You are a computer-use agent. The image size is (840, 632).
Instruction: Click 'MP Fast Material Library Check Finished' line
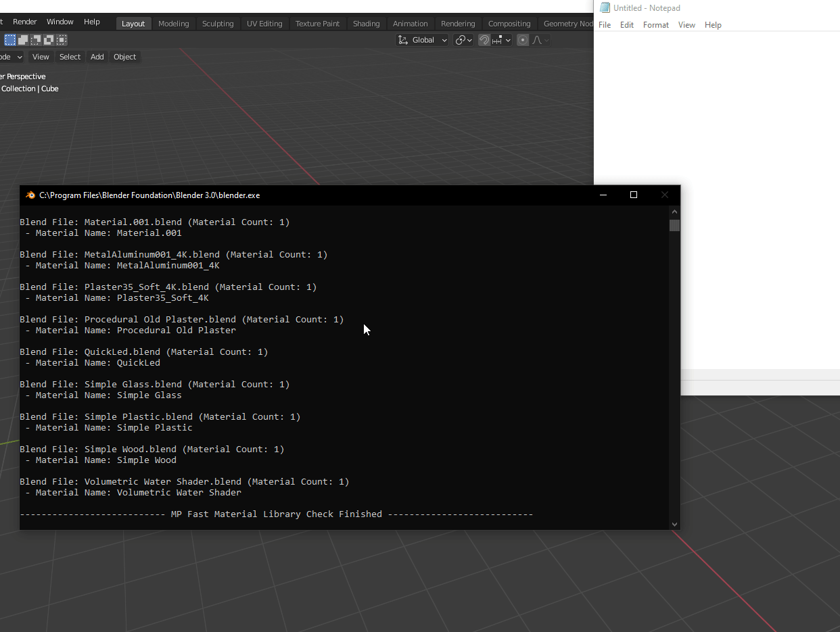coord(277,514)
